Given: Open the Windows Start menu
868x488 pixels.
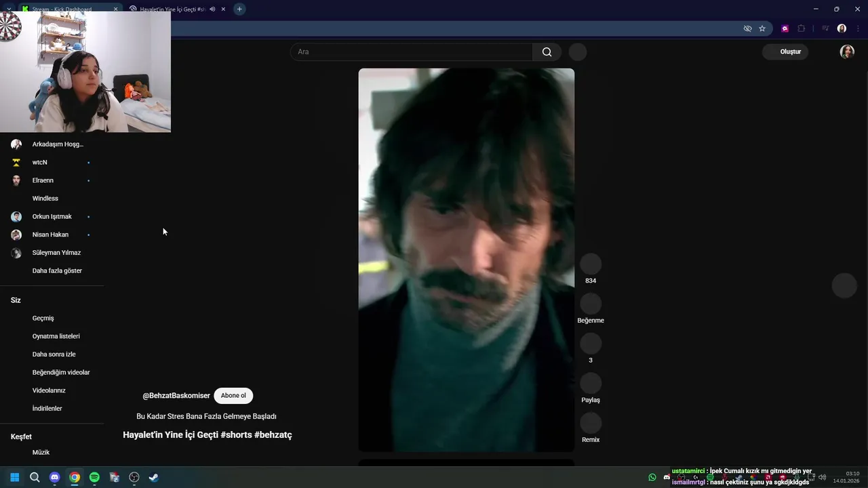Looking at the screenshot, I should [x=14, y=477].
